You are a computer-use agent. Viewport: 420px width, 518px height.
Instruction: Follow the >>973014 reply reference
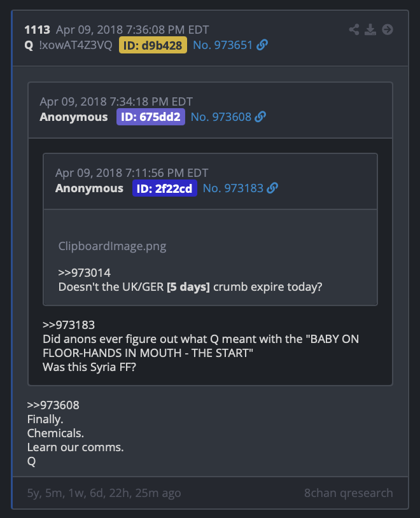click(84, 272)
